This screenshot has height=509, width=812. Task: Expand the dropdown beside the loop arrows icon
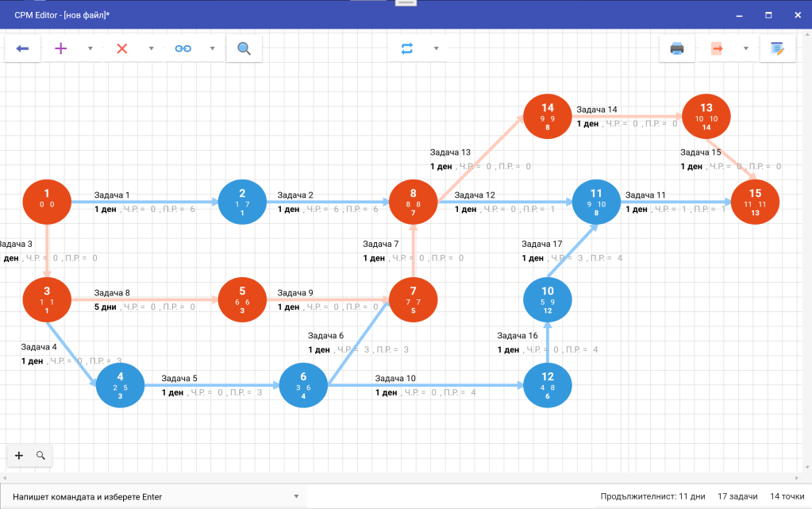point(436,48)
